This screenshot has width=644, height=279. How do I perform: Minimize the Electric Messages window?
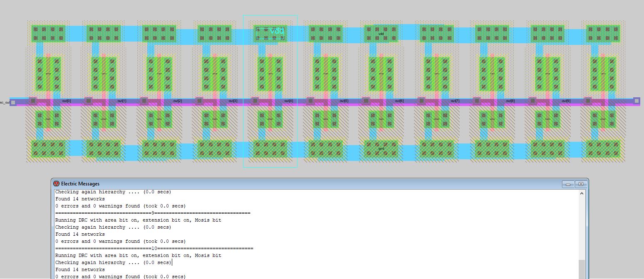568,184
